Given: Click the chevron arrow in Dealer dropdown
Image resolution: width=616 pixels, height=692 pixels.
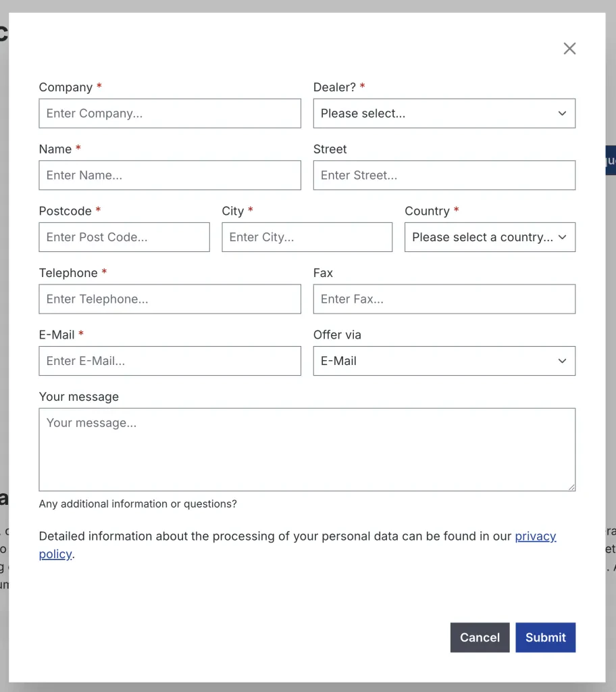Looking at the screenshot, I should [x=562, y=114].
